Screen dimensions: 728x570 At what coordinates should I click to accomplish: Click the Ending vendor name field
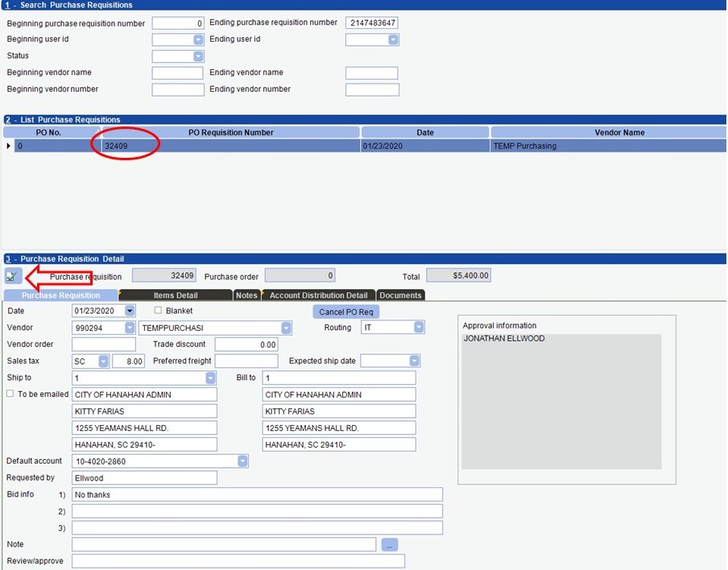[x=371, y=73]
